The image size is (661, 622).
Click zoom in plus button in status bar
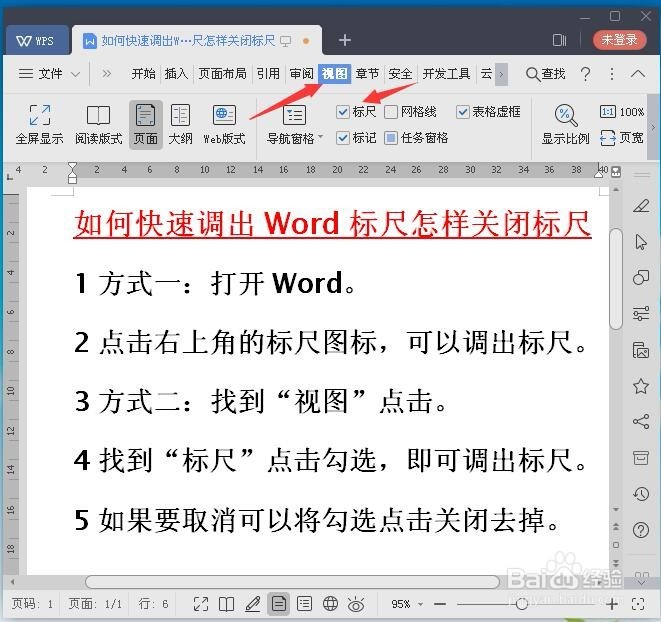[612, 604]
